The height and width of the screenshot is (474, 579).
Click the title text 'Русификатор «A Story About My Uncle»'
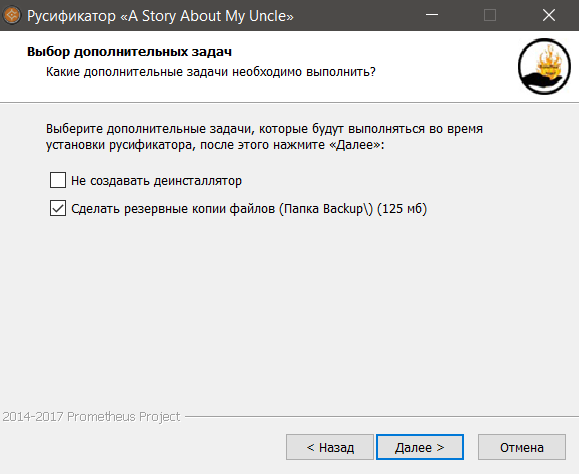point(160,16)
